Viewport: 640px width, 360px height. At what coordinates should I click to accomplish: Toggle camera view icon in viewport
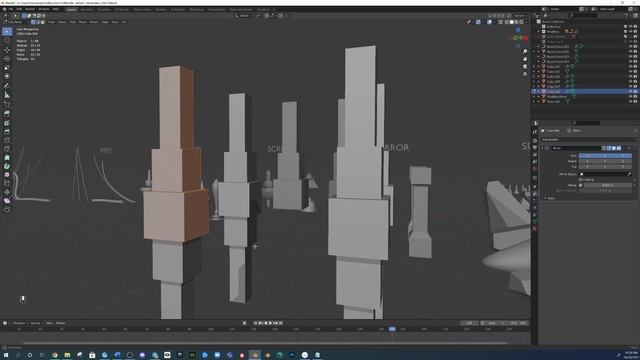click(x=525, y=66)
